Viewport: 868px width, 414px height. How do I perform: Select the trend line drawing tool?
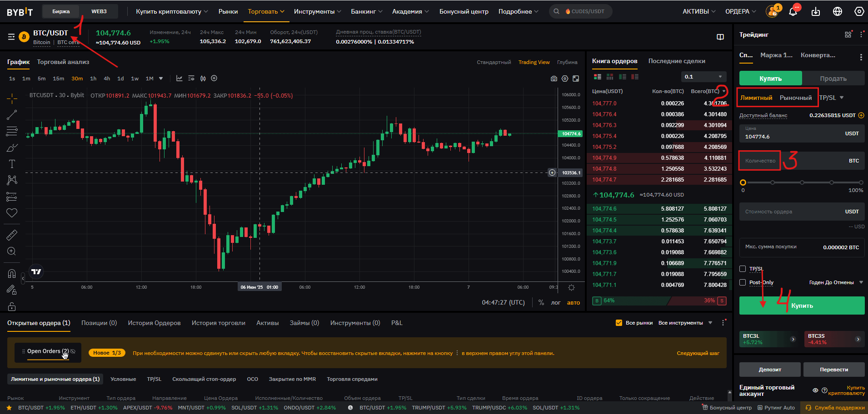pyautogui.click(x=12, y=115)
